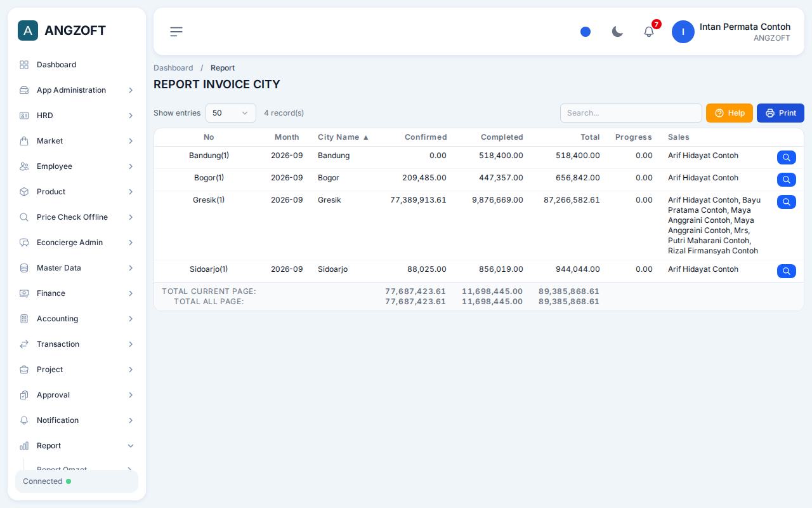Sort table by City Name column

click(343, 137)
